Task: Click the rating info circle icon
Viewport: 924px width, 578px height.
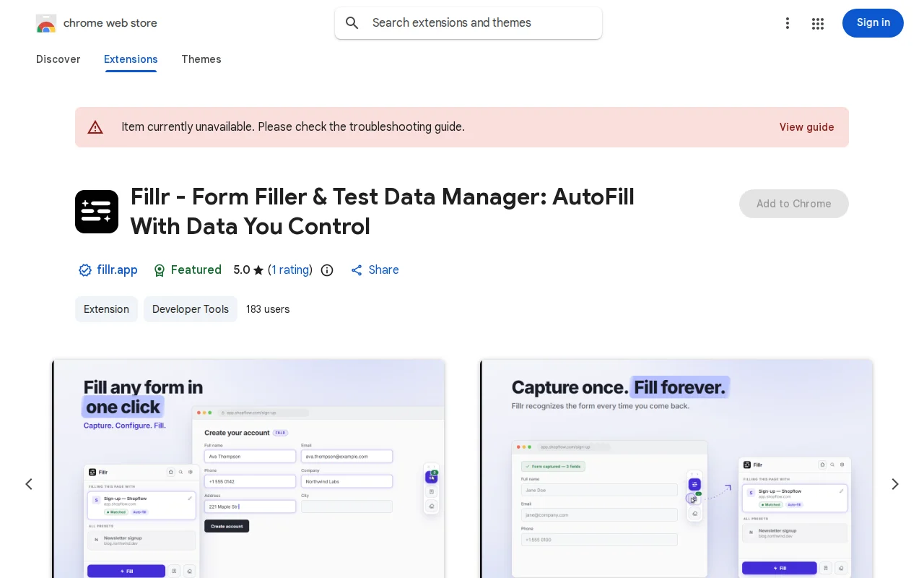Action: pyautogui.click(x=327, y=270)
